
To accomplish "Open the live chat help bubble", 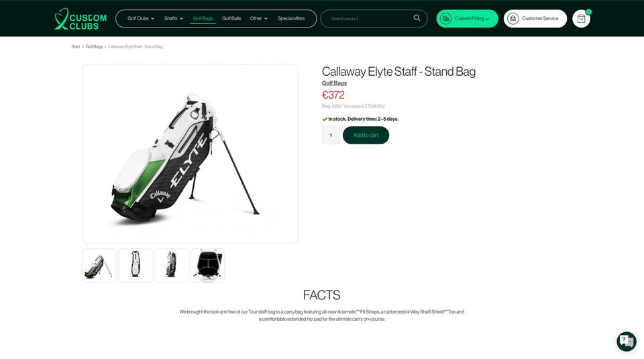I will [627, 341].
